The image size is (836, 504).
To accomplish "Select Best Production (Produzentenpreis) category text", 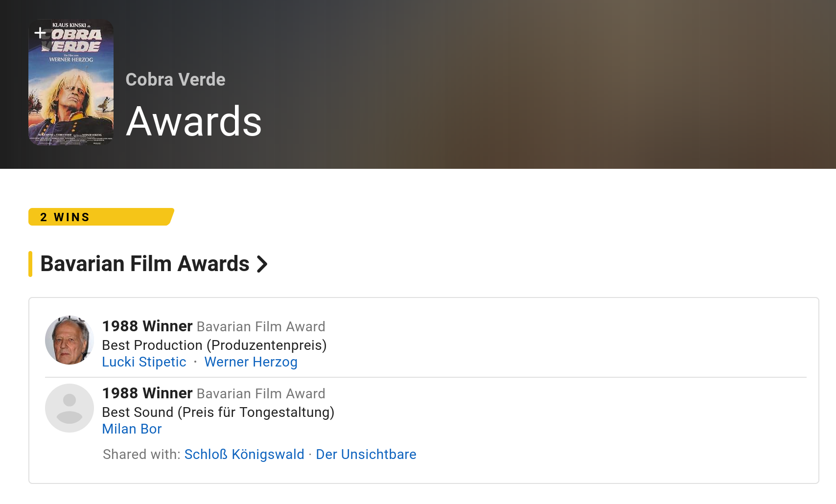I will coord(214,345).
